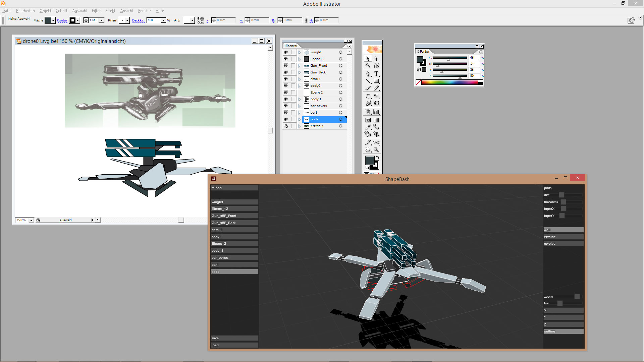The image size is (644, 362).
Task: Click the extrude button in ShapeBash
Action: pyautogui.click(x=563, y=237)
